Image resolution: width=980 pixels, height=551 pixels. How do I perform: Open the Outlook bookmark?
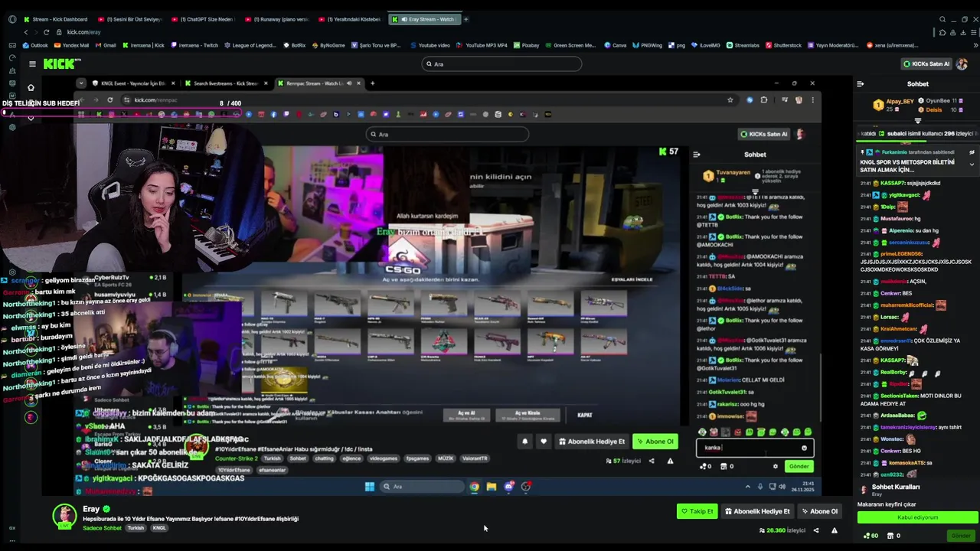34,45
